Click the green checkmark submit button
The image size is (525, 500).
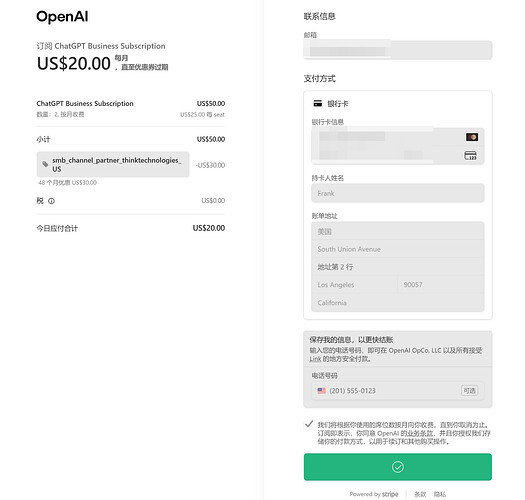(x=398, y=467)
